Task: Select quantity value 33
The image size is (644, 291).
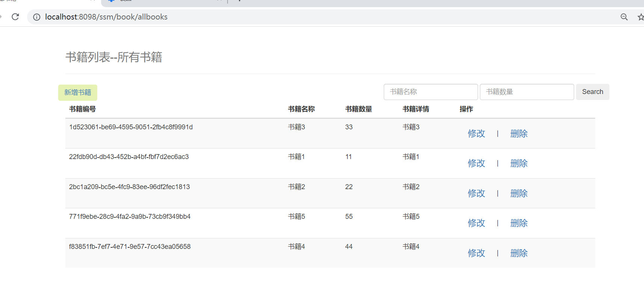Action: click(x=349, y=127)
